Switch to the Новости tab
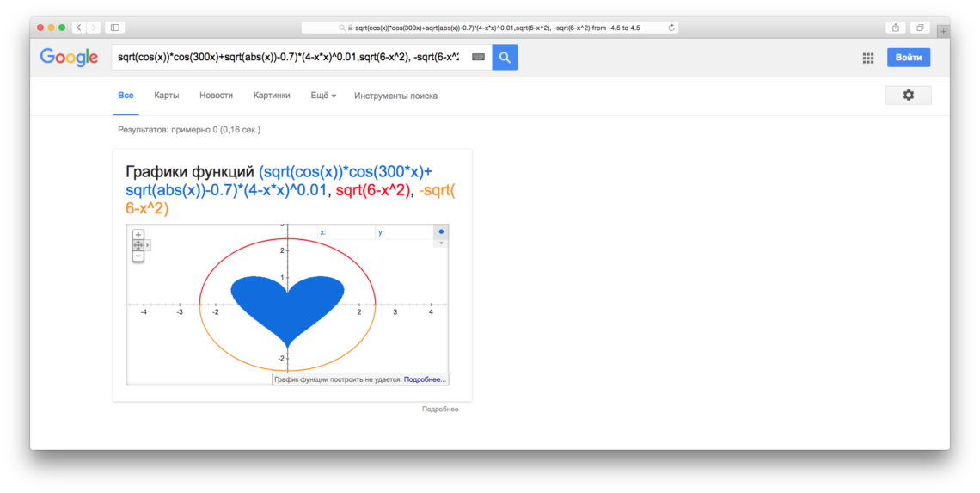The height and width of the screenshot is (493, 980). (216, 96)
